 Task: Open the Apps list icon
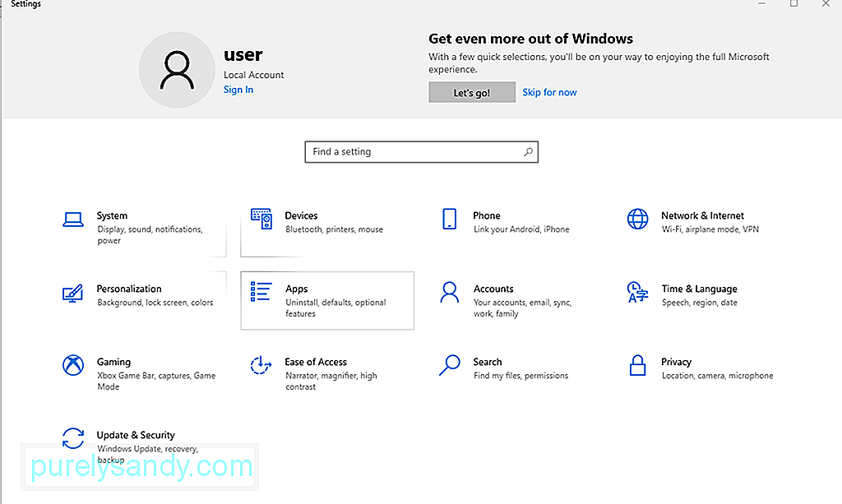[261, 291]
